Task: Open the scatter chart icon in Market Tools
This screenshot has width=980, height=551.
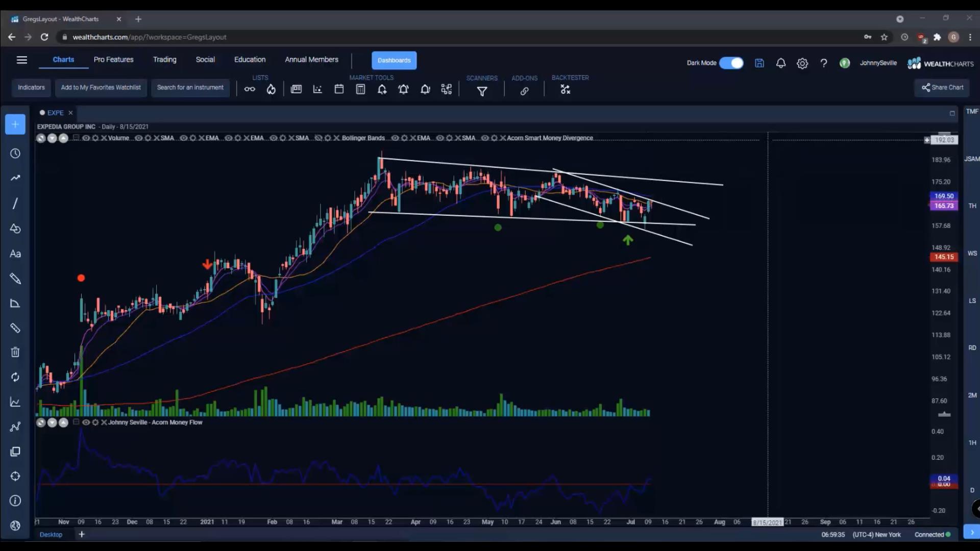Action: pyautogui.click(x=317, y=89)
